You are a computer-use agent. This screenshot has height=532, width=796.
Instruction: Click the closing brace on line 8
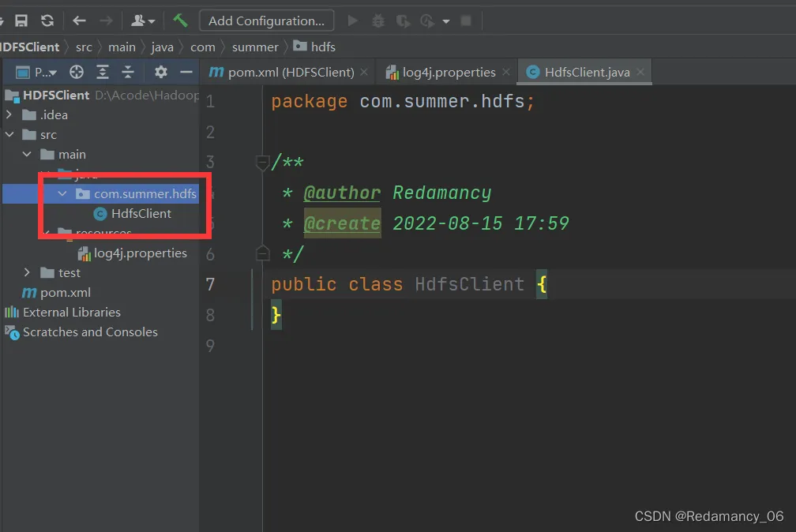tap(276, 315)
